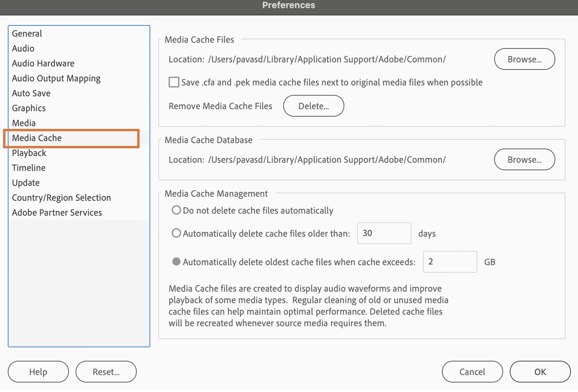Image resolution: width=578 pixels, height=392 pixels.
Task: Click the GB cache size field
Action: point(449,262)
